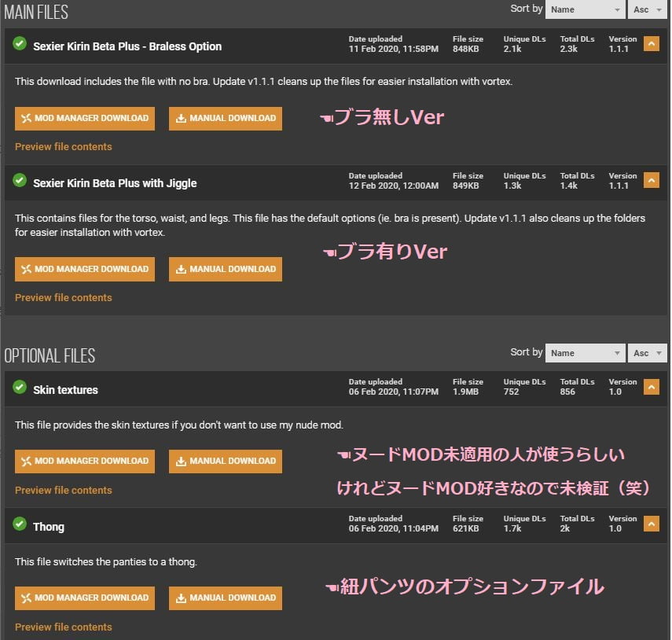
Task: Open Main Files sort by Name dropdown
Action: click(585, 9)
